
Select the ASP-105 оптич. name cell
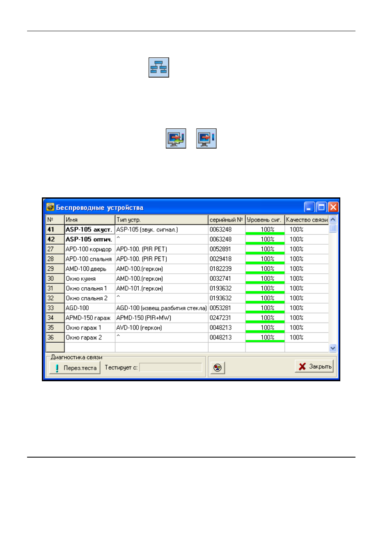point(89,239)
